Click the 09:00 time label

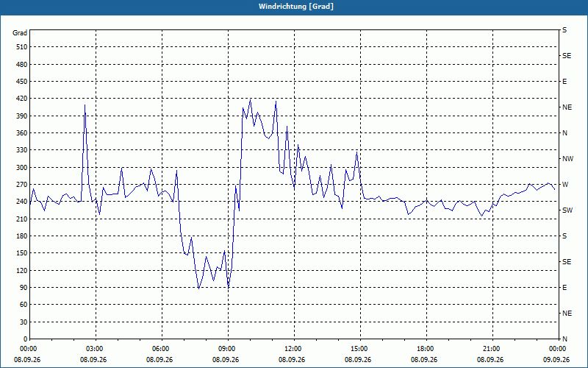(x=228, y=348)
